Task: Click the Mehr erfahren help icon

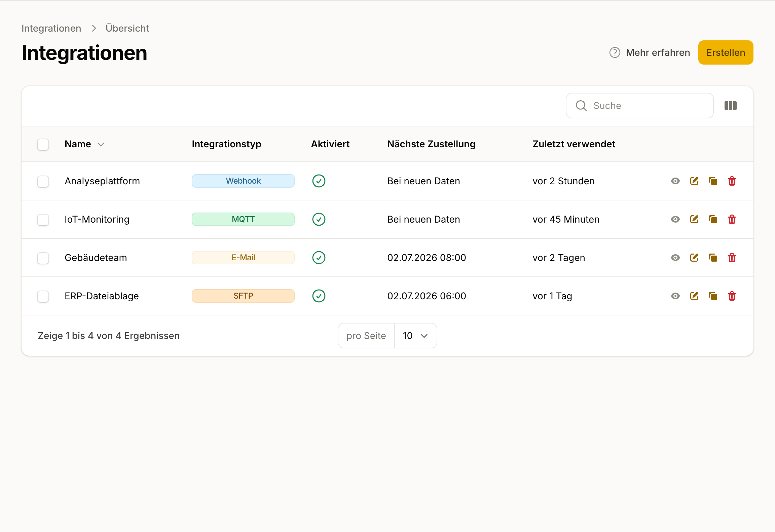Action: tap(615, 52)
